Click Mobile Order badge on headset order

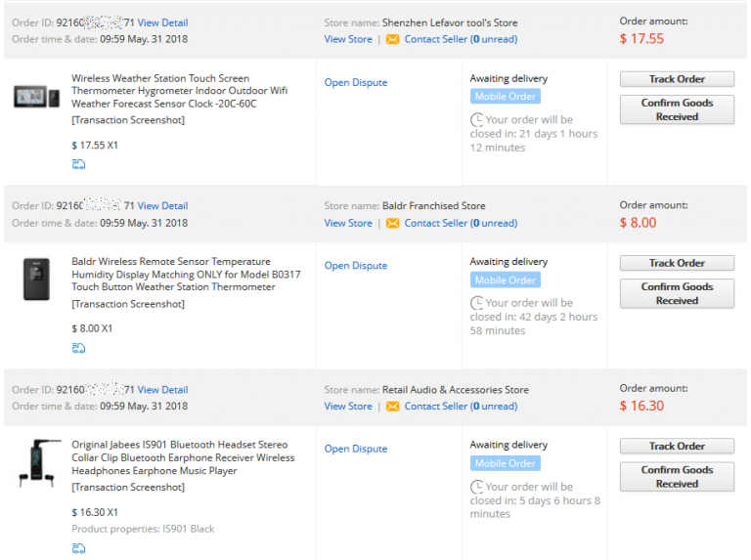[506, 463]
